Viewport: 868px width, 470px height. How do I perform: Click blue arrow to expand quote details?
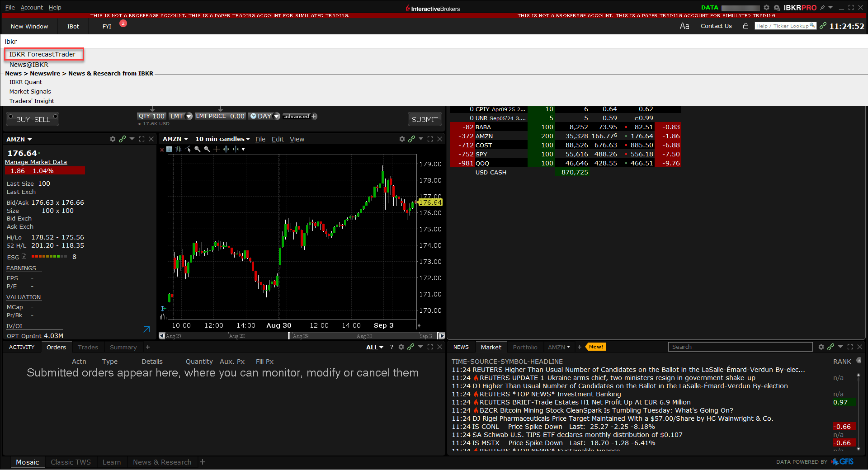pos(146,329)
